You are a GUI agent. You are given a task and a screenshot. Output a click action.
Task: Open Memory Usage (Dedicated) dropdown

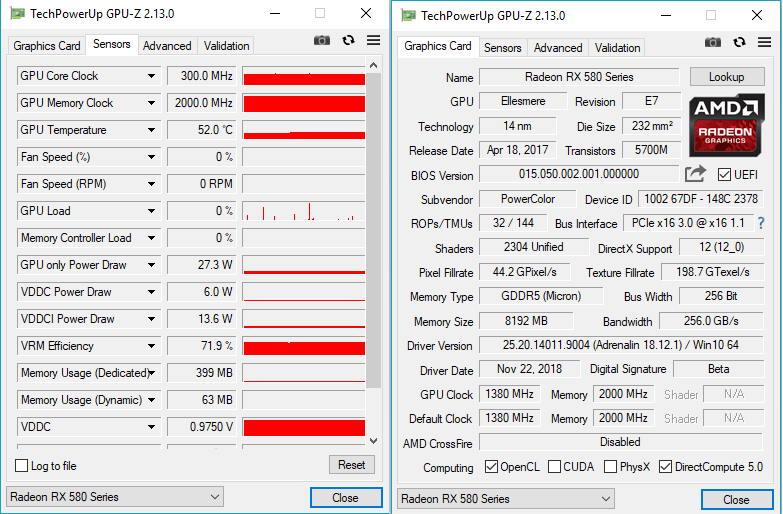151,373
